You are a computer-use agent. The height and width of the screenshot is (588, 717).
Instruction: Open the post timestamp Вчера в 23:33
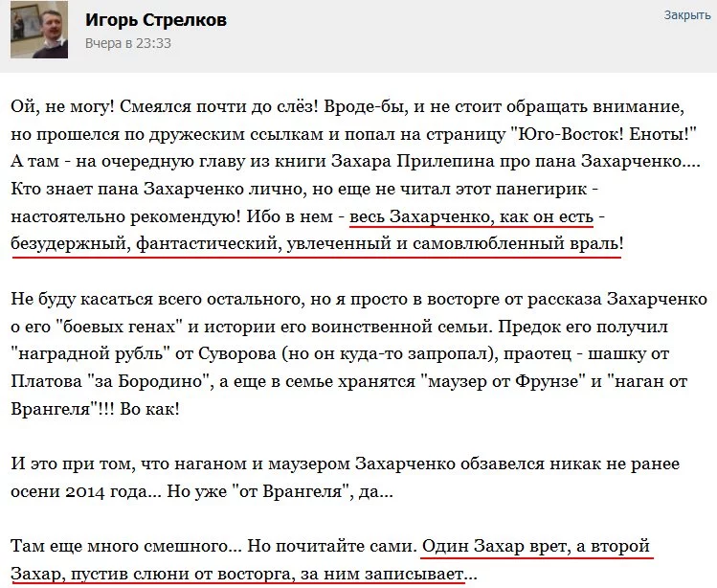click(128, 43)
